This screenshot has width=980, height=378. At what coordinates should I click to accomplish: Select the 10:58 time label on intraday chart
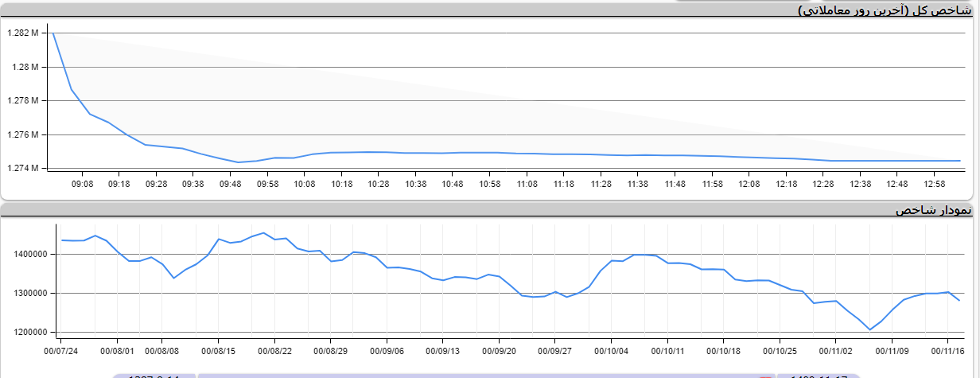(489, 184)
